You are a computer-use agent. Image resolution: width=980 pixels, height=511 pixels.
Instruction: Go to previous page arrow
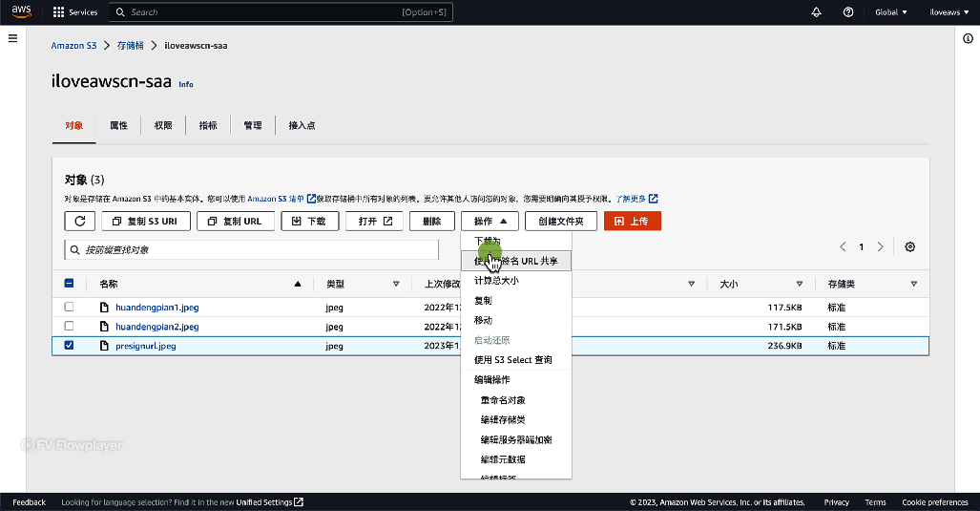tap(843, 247)
